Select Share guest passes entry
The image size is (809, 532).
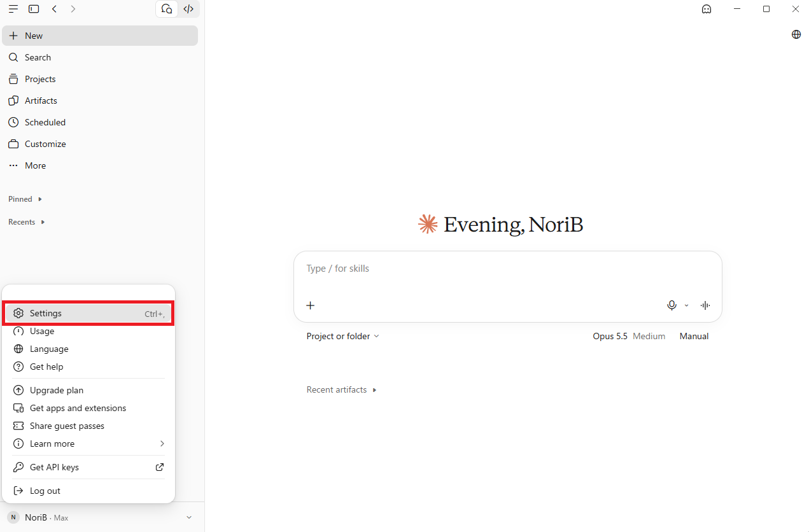(x=88, y=426)
